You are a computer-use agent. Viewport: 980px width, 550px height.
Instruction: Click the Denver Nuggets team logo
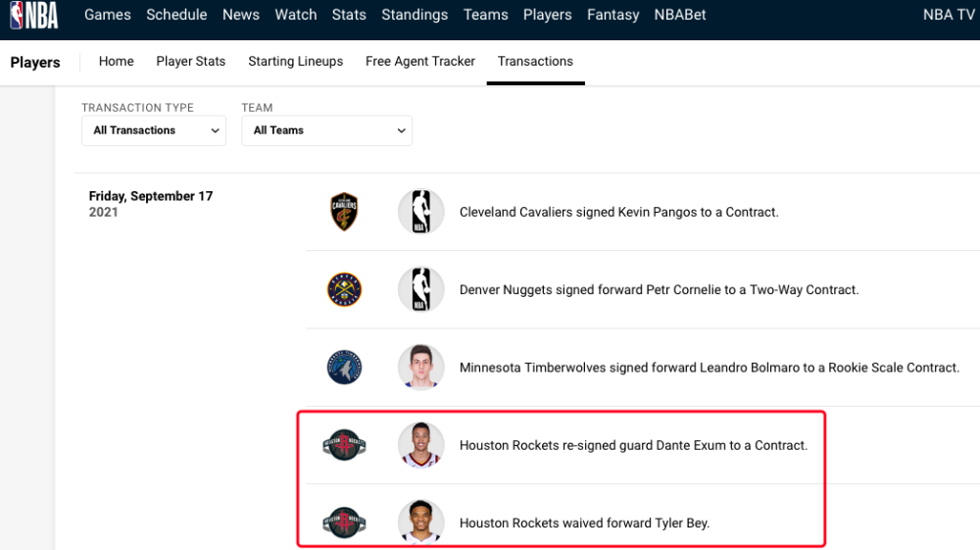[x=344, y=289]
